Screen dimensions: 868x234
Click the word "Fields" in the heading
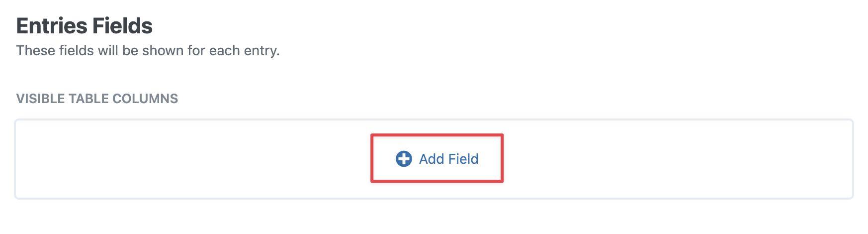[x=122, y=26]
